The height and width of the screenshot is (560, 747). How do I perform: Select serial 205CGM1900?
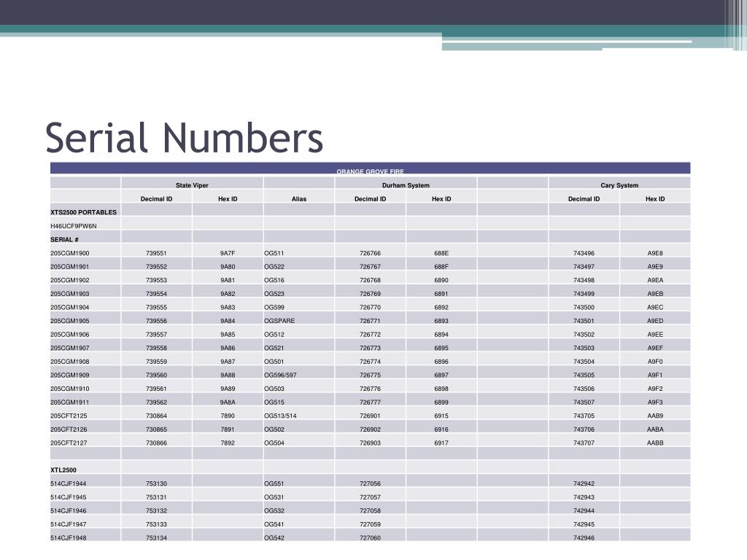point(69,253)
